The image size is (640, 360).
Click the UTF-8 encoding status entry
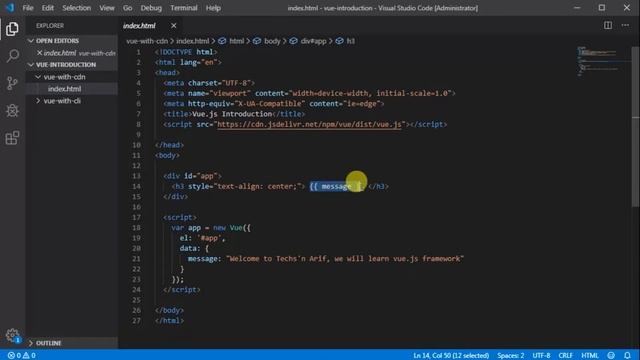[x=541, y=356]
